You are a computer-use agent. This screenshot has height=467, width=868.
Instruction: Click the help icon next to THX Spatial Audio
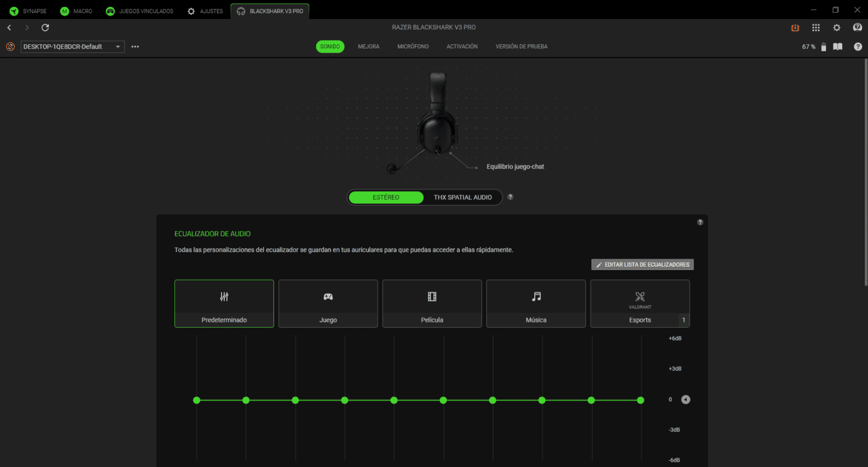[x=510, y=197]
